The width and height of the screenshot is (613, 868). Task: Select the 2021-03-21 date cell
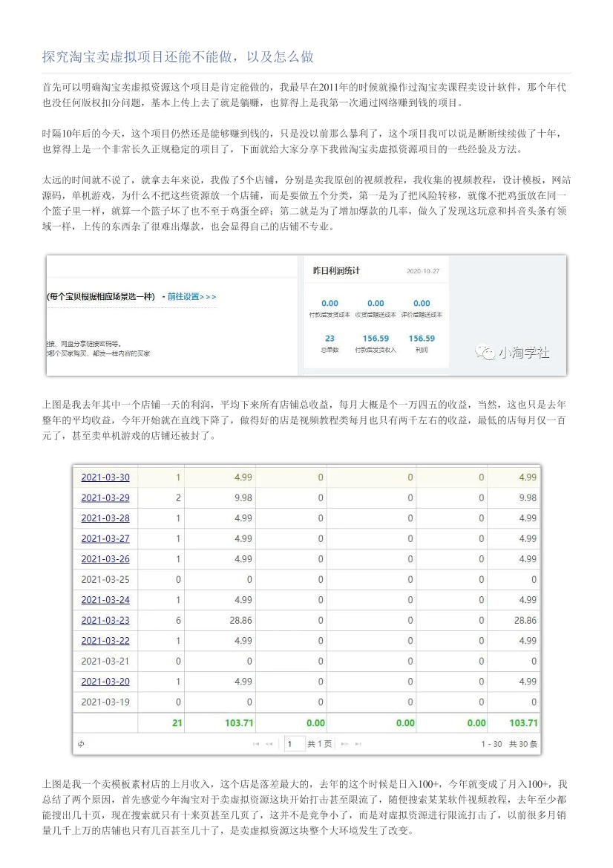coord(105,661)
